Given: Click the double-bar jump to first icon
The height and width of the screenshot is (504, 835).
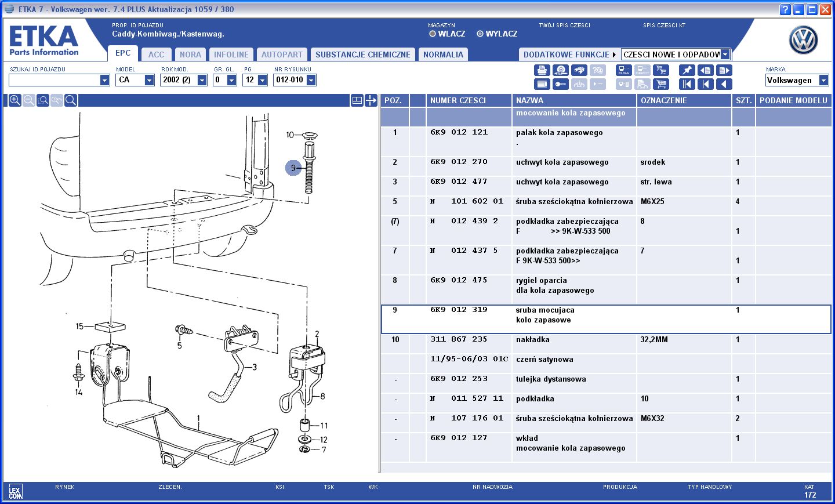Looking at the screenshot, I should 687,84.
